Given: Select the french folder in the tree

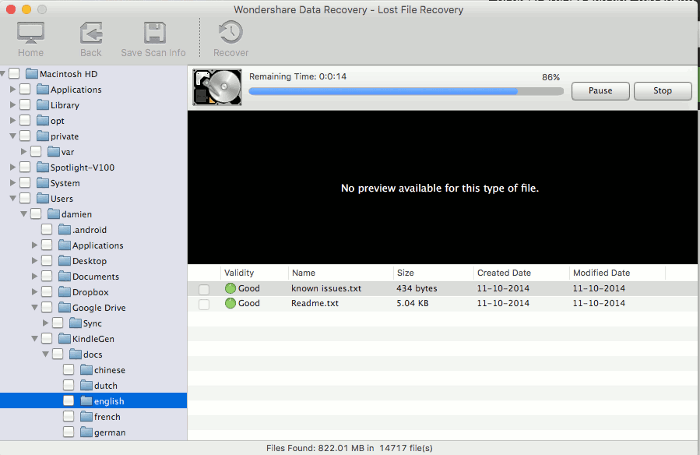Looking at the screenshot, I should click(x=107, y=417).
